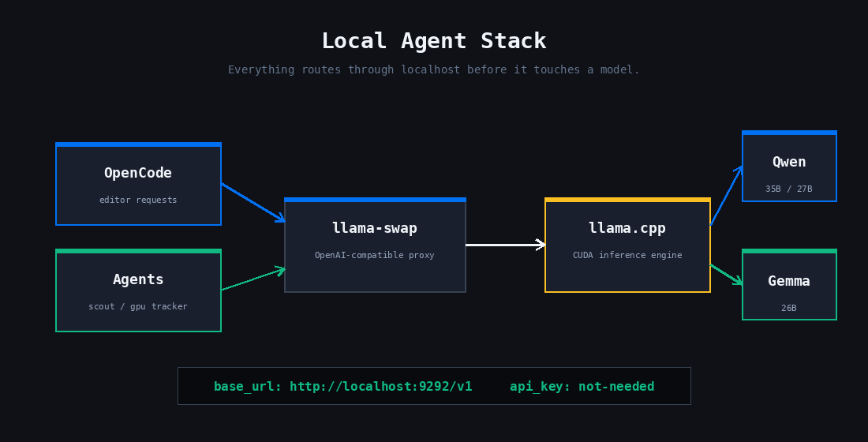
Task: Click the 'scout / gpu tracker' caption
Action: (x=138, y=306)
